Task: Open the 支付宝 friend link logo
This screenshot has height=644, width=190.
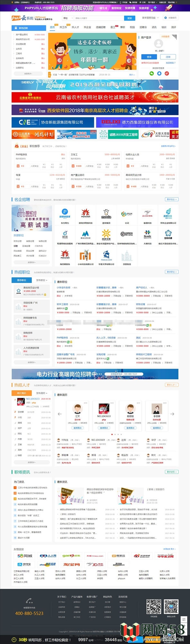Action: point(24,565)
